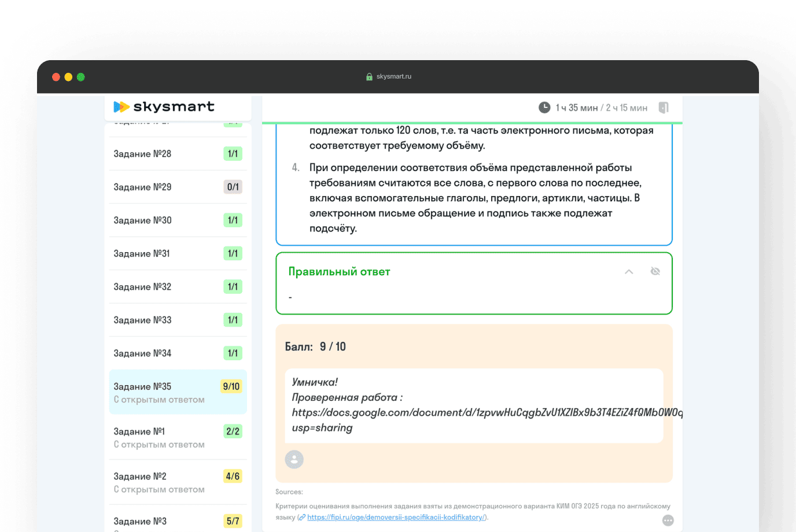Image resolution: width=796 pixels, height=532 pixels.
Task: Switch to Задание №32
Action: coord(178,287)
